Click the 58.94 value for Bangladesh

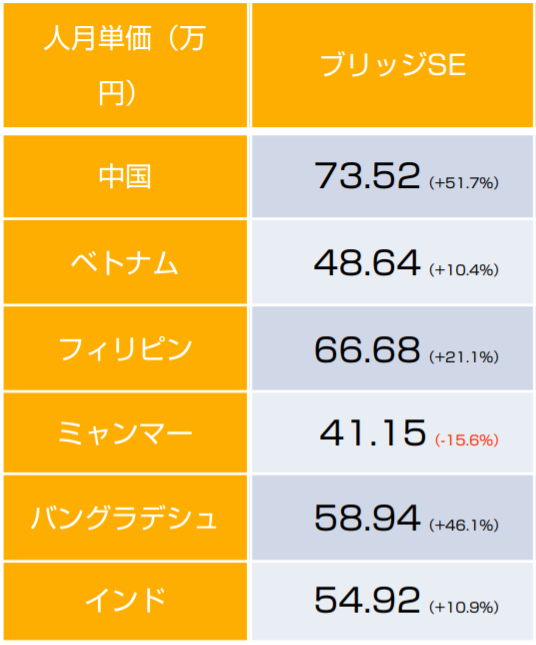click(367, 517)
